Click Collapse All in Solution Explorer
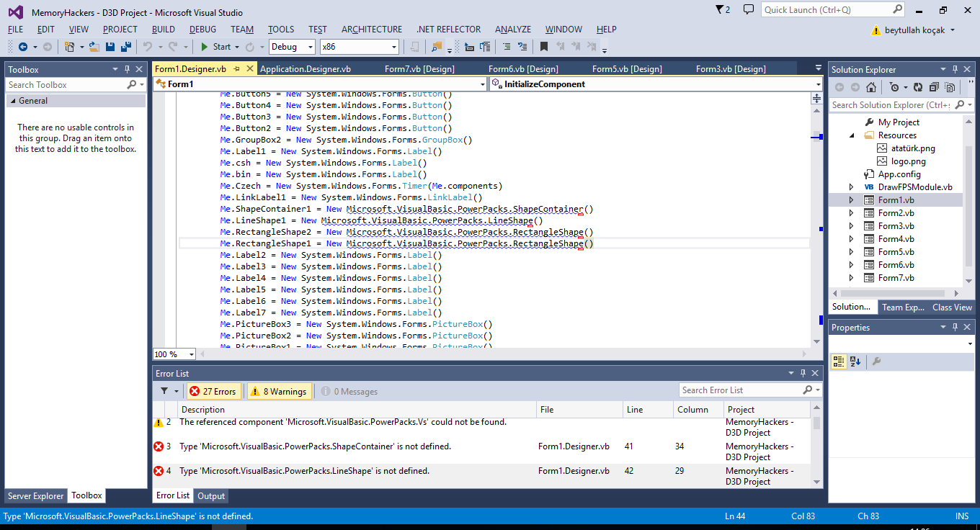Viewport: 980px width, 530px height. tap(934, 87)
